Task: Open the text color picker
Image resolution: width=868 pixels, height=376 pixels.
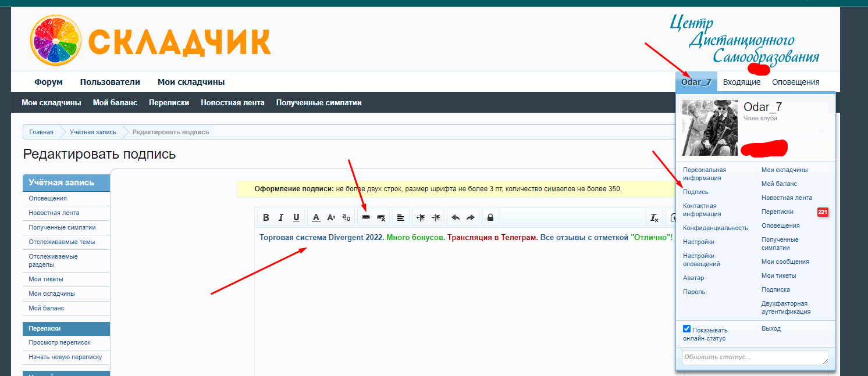Action: pyautogui.click(x=316, y=217)
